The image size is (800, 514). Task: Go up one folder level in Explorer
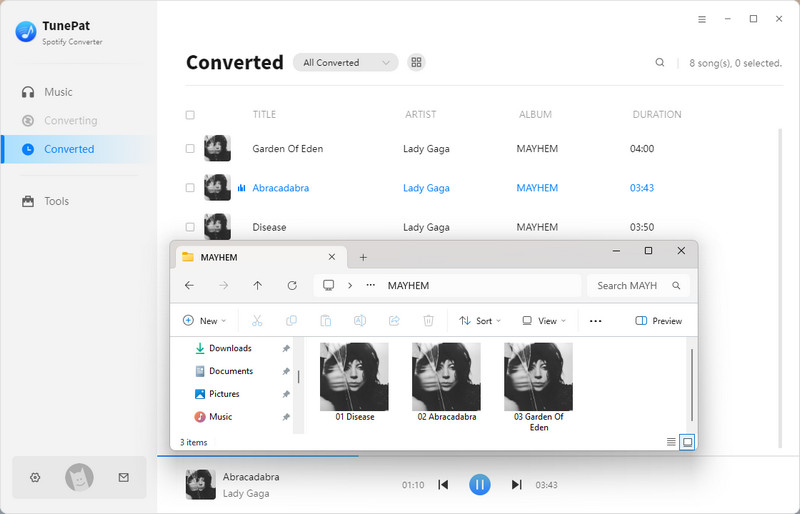pos(258,285)
